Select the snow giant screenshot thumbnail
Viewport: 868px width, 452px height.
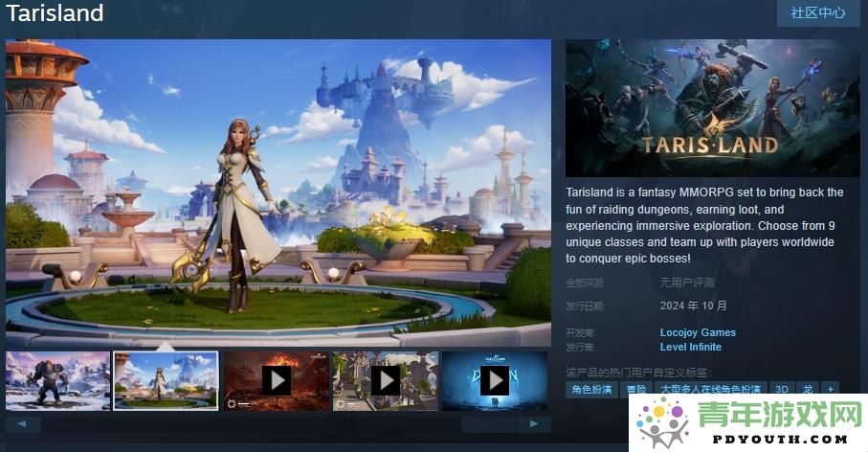tap(57, 381)
